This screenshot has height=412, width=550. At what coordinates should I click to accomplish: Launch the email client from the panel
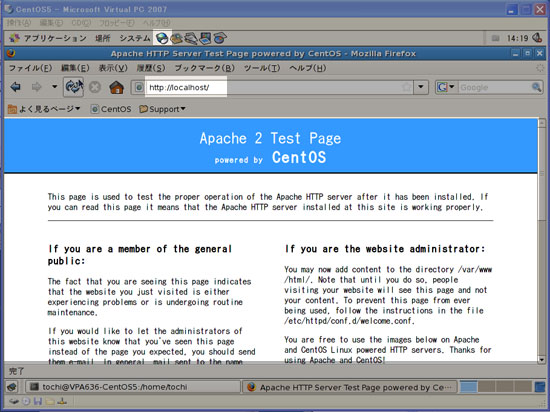point(177,38)
